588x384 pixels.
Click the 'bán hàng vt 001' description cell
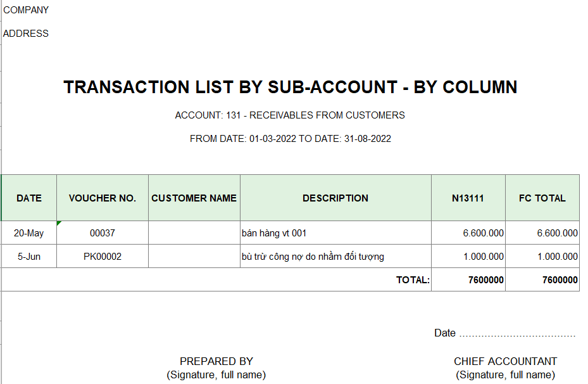click(335, 233)
